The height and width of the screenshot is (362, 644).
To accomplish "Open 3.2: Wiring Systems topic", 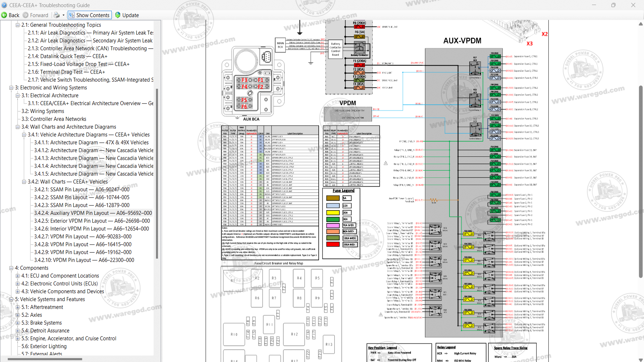I will [x=43, y=111].
